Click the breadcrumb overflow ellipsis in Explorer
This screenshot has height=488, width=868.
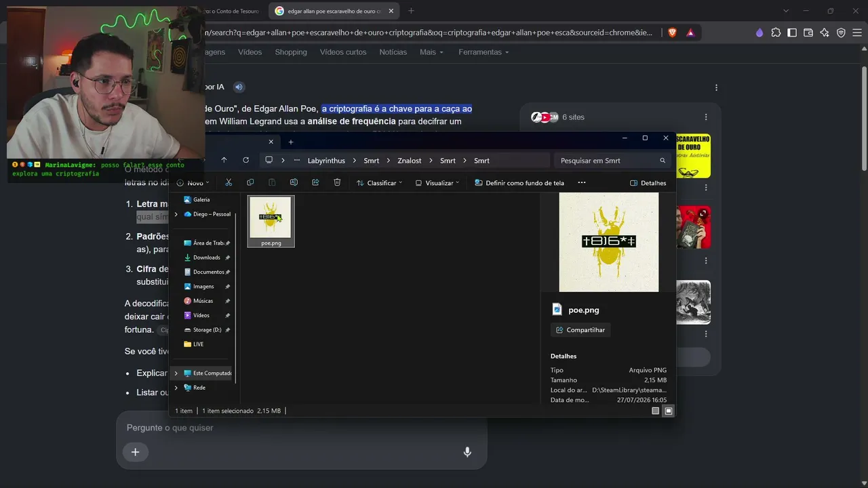pos(296,161)
